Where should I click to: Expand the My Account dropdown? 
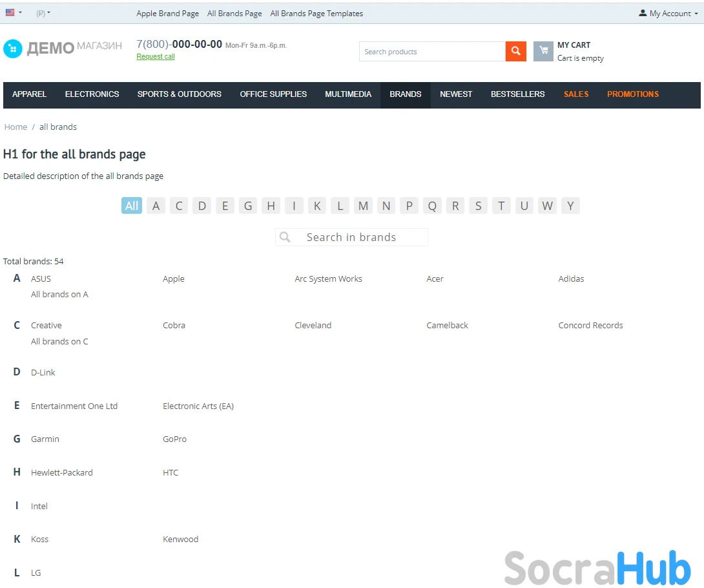point(668,14)
